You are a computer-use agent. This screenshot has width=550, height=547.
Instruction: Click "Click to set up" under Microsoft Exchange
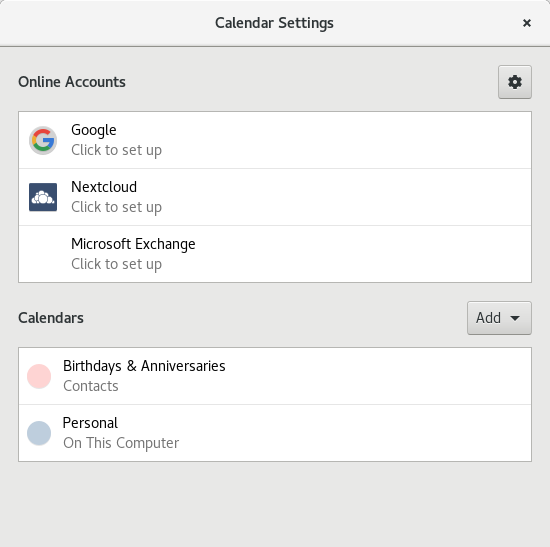(x=116, y=264)
